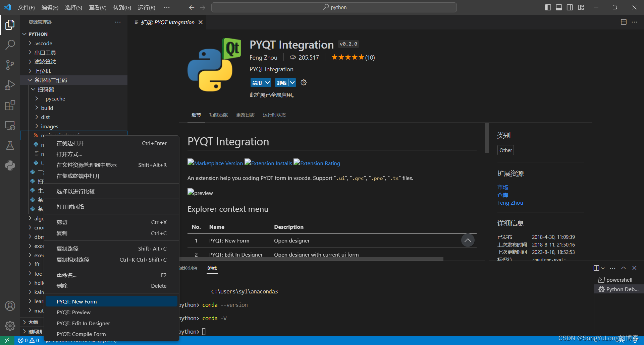The height and width of the screenshot is (345, 644).
Task: Choose 复制路径 in context menu
Action: pos(111,249)
